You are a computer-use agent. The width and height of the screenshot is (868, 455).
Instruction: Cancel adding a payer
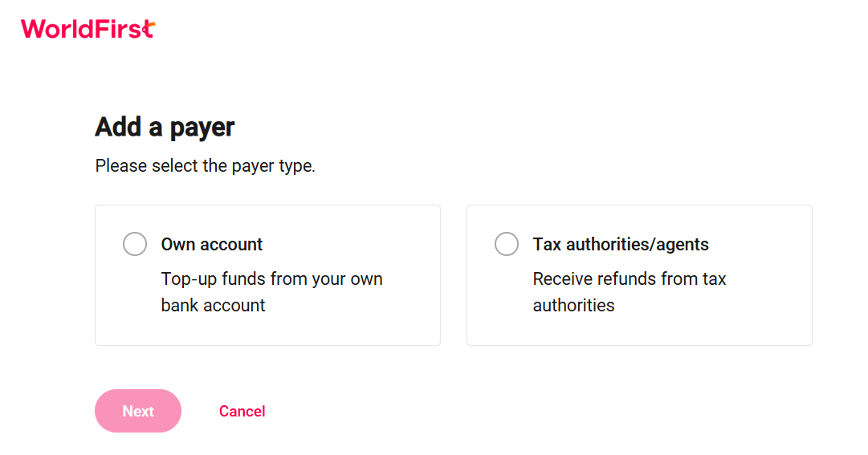click(x=242, y=412)
